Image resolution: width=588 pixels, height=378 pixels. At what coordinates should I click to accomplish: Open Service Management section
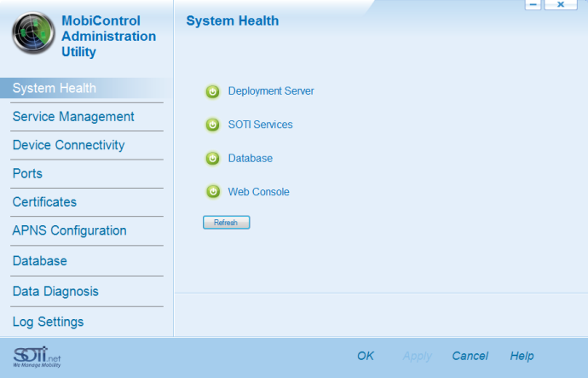tap(73, 117)
